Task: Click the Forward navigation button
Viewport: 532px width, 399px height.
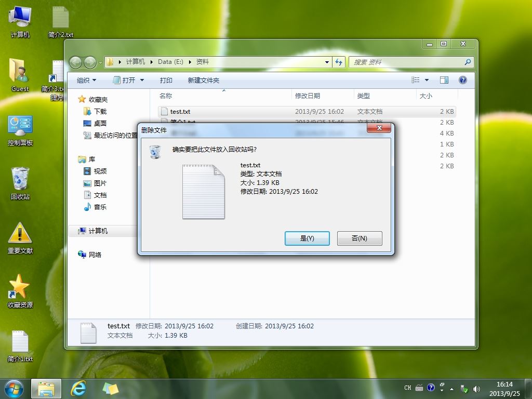Action: click(x=90, y=62)
